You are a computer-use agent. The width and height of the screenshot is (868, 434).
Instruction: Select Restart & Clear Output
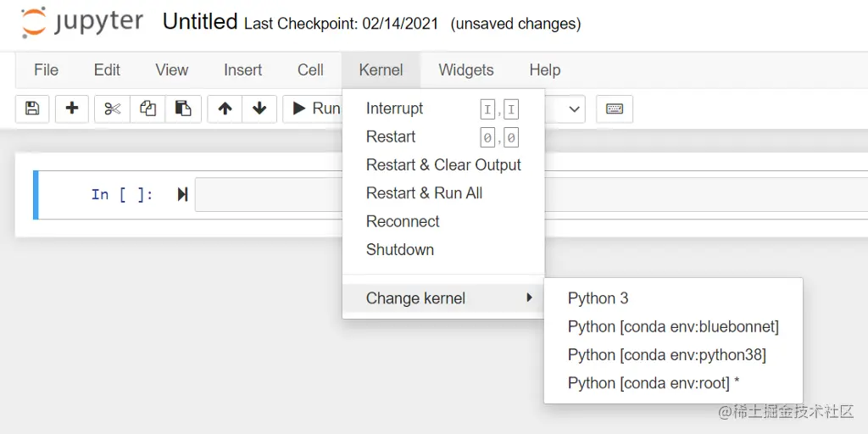tap(443, 165)
